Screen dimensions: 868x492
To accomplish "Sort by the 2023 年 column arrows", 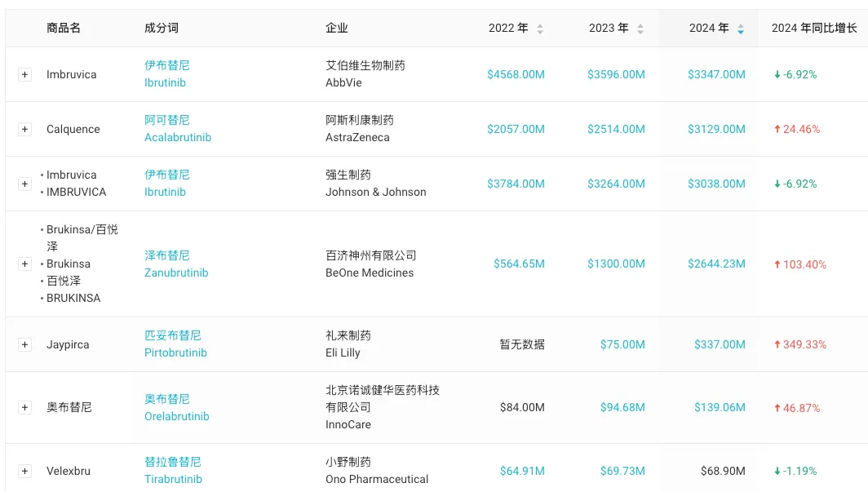I will tap(640, 29).
